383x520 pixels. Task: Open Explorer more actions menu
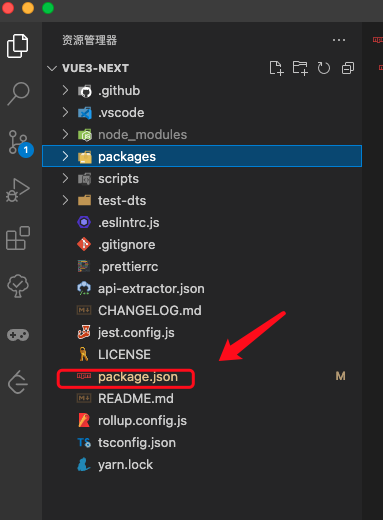tap(339, 40)
